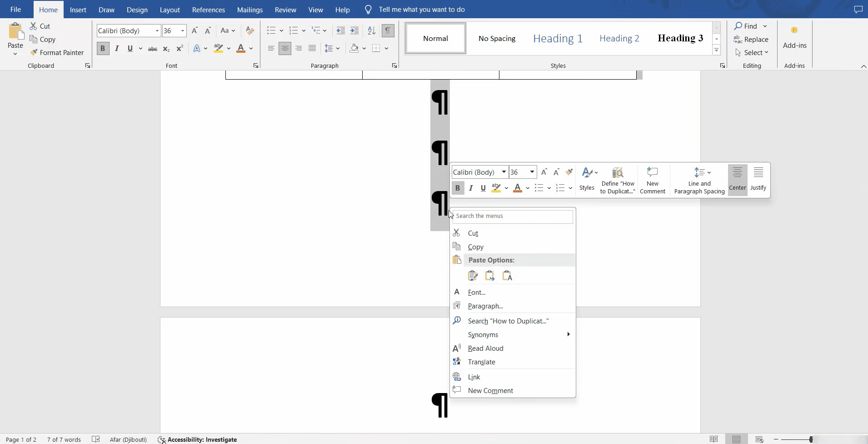Sort paragraphs using the A-Z sort icon
The image size is (868, 444).
[371, 30]
